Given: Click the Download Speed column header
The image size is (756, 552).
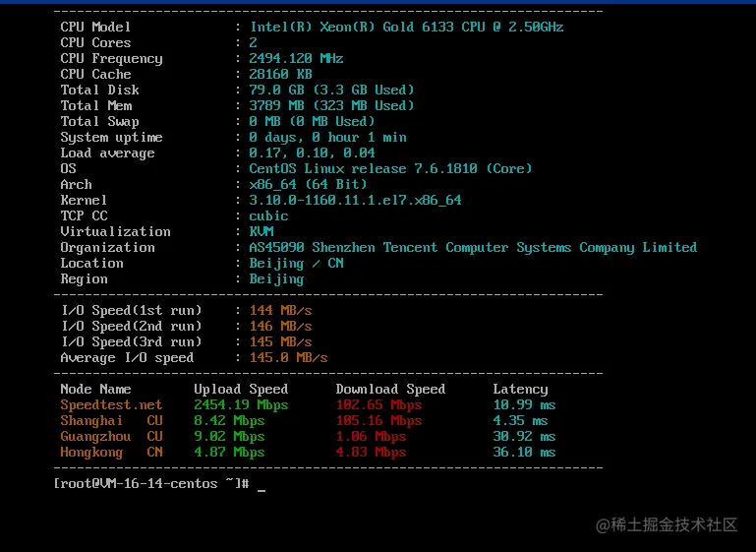Looking at the screenshot, I should point(390,389).
